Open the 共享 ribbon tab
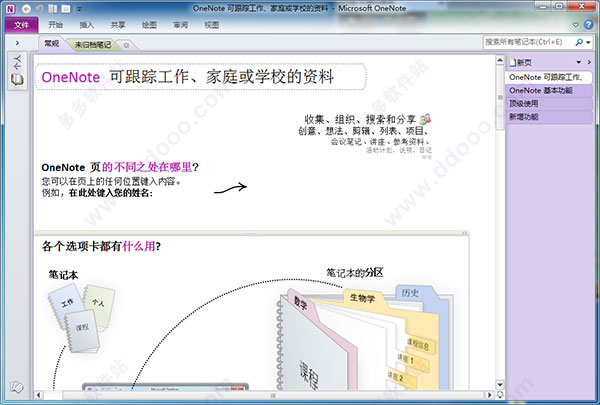 point(118,25)
